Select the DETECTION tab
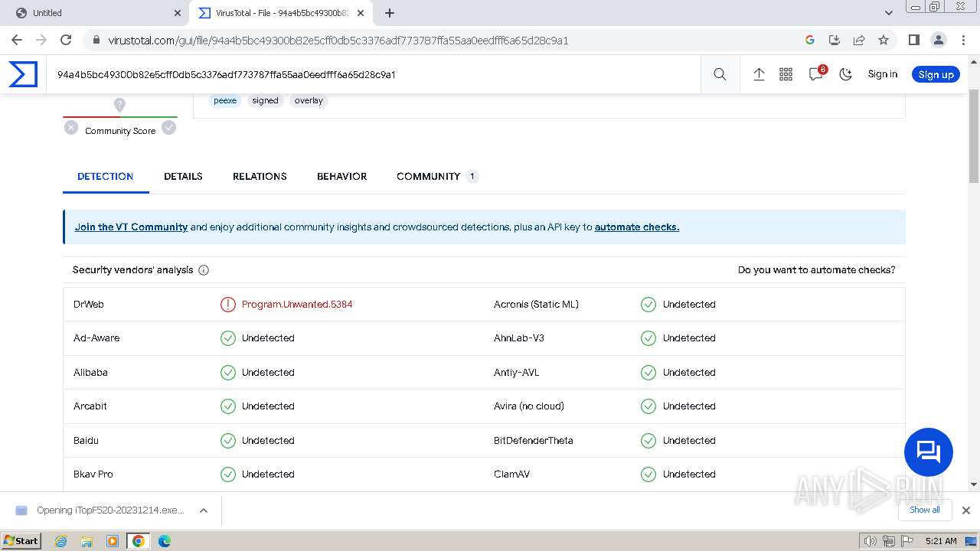Screen dimensions: 980x551 pyautogui.click(x=106, y=176)
